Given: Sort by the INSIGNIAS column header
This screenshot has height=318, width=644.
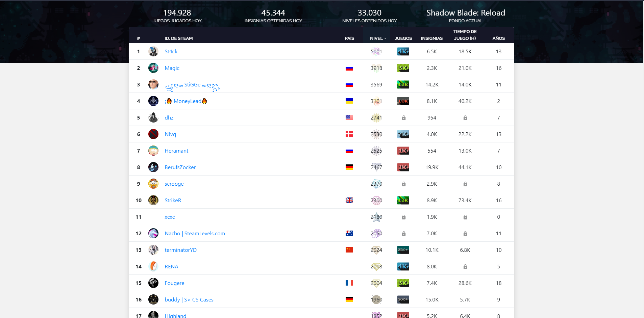Looking at the screenshot, I should pos(431,38).
